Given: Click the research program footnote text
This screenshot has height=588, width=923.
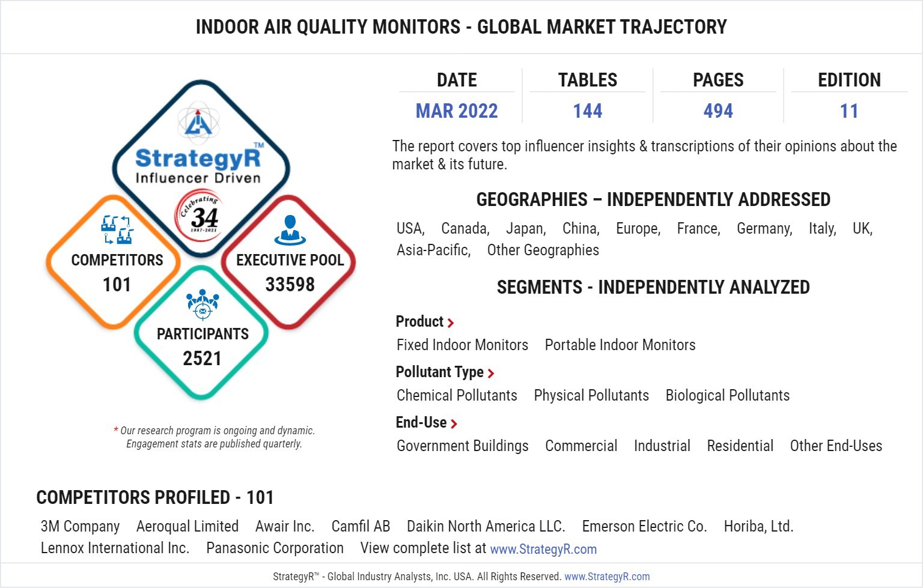Looking at the screenshot, I should 214,437.
